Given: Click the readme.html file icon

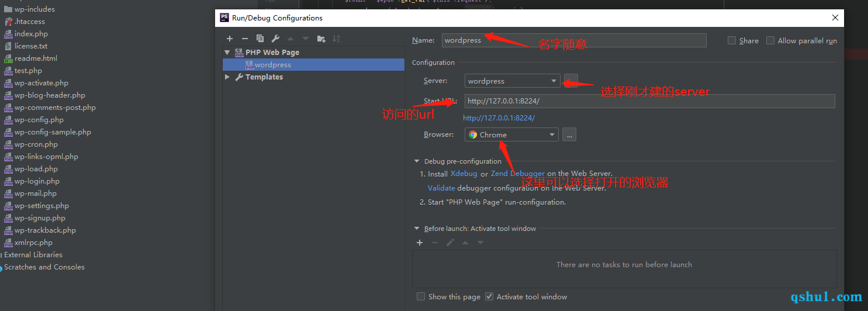Looking at the screenshot, I should pyautogui.click(x=8, y=58).
